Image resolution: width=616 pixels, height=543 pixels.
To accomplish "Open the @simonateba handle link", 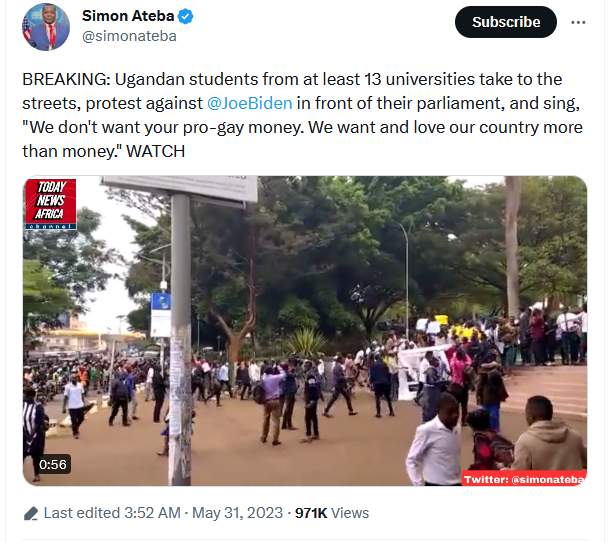I will pos(129,36).
